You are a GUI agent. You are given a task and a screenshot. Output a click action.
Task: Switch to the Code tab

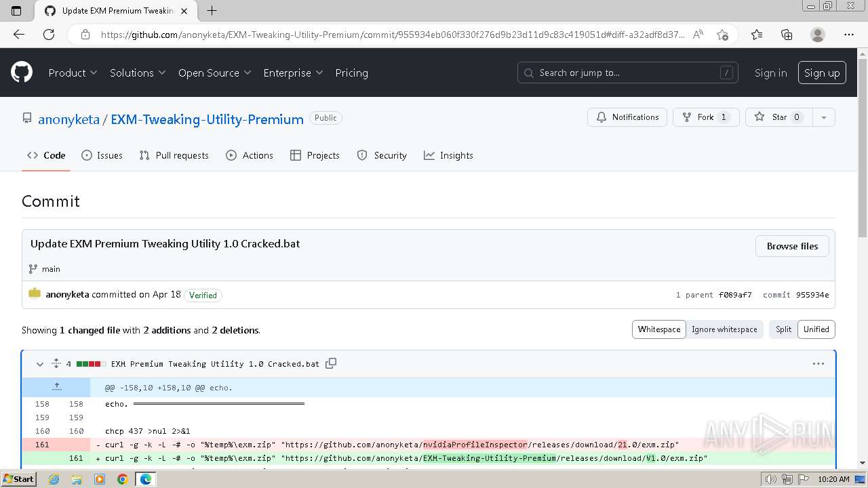pos(46,155)
